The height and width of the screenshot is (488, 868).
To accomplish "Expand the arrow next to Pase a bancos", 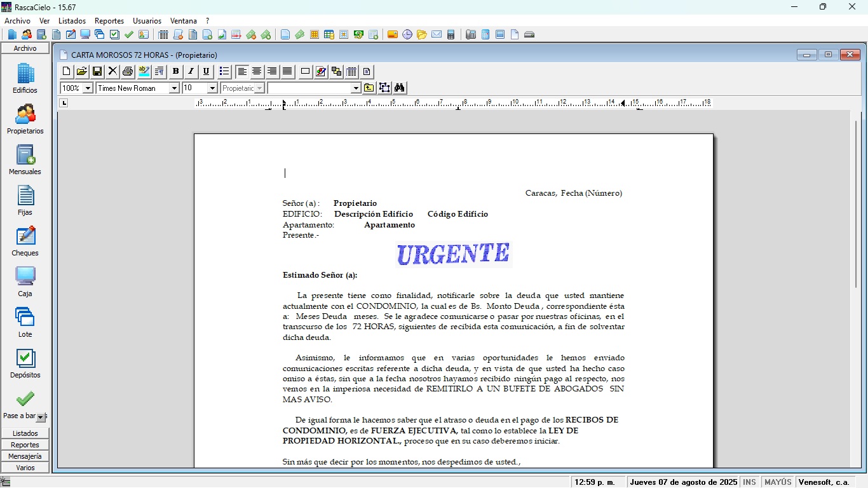I will [x=41, y=417].
